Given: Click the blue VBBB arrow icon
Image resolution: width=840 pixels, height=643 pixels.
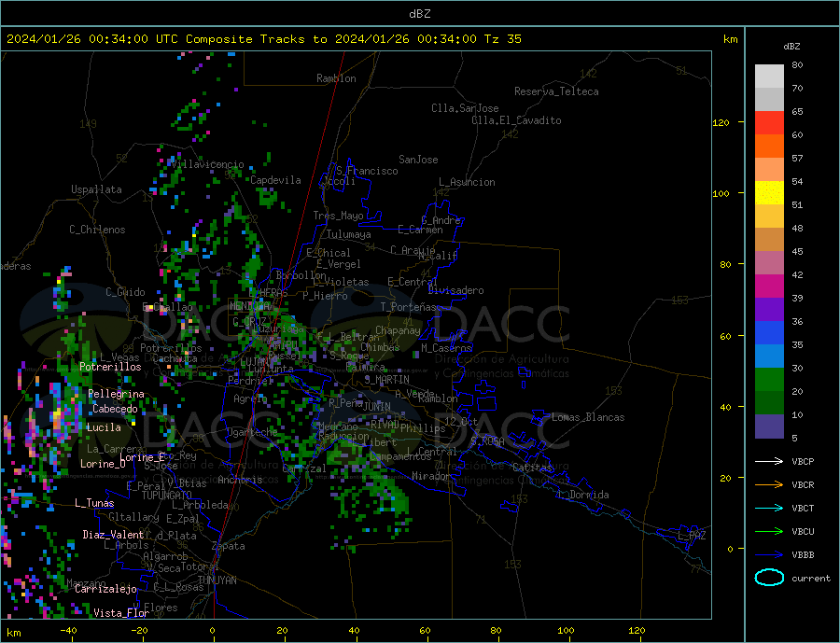Looking at the screenshot, I should tap(769, 554).
